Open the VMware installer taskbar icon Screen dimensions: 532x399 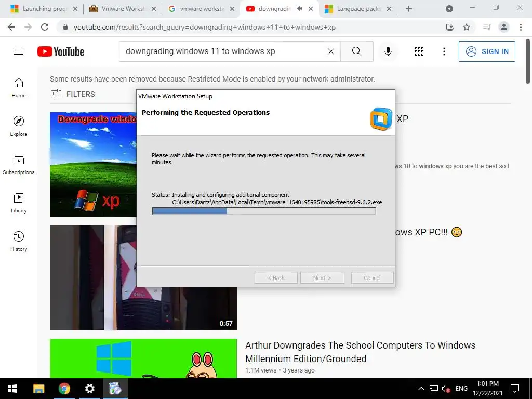115,389
